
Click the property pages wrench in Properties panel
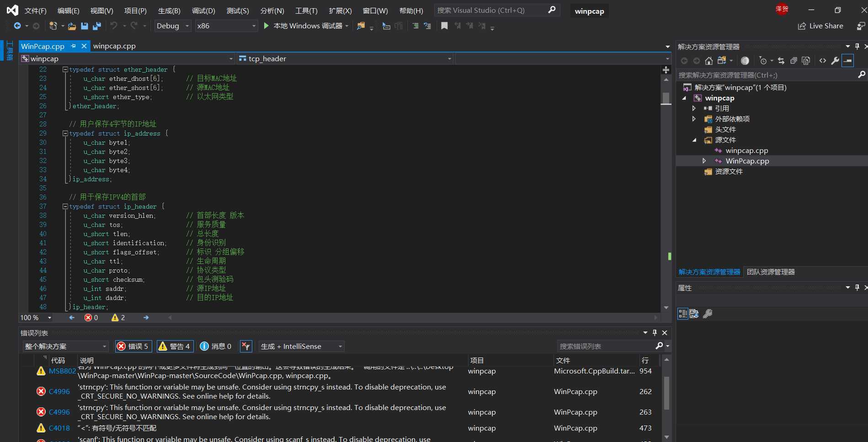[x=708, y=314]
